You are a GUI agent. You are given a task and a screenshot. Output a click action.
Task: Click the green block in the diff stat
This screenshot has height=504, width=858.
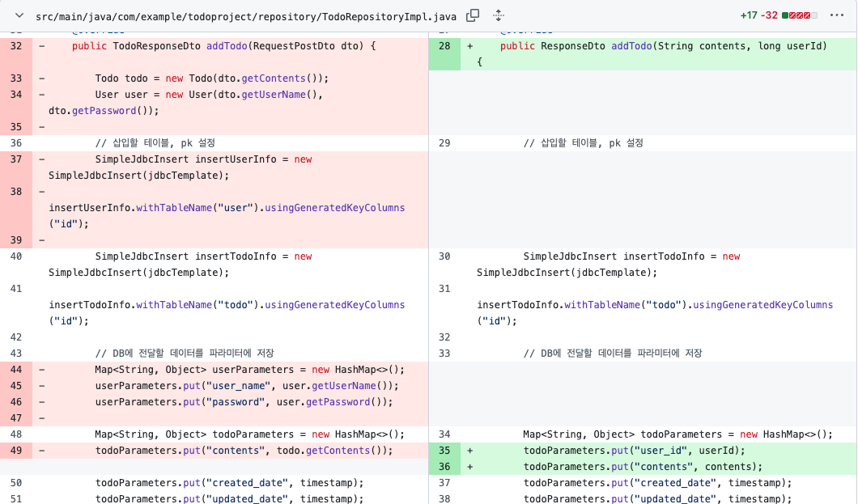coord(784,15)
